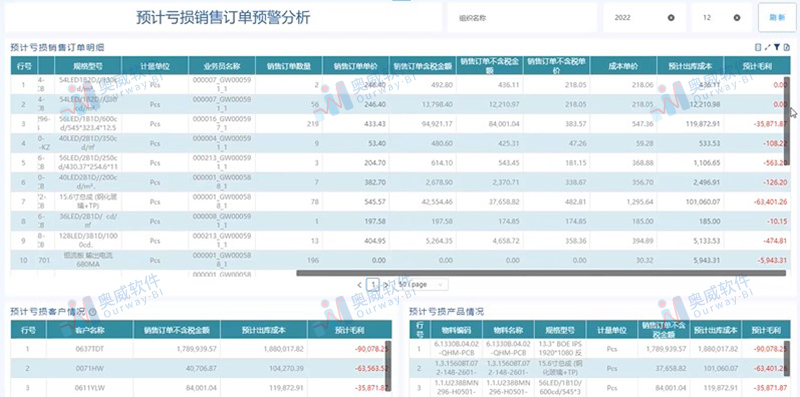Click the 15.6寸总成 cell in row 7 of detail table
Screen dimensions: 800x397
88,202
